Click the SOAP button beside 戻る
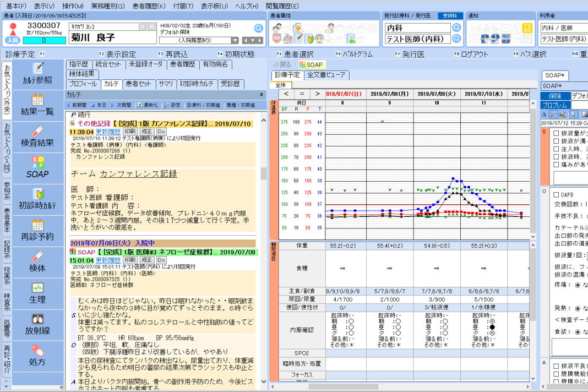The image size is (588, 392). pyautogui.click(x=311, y=64)
